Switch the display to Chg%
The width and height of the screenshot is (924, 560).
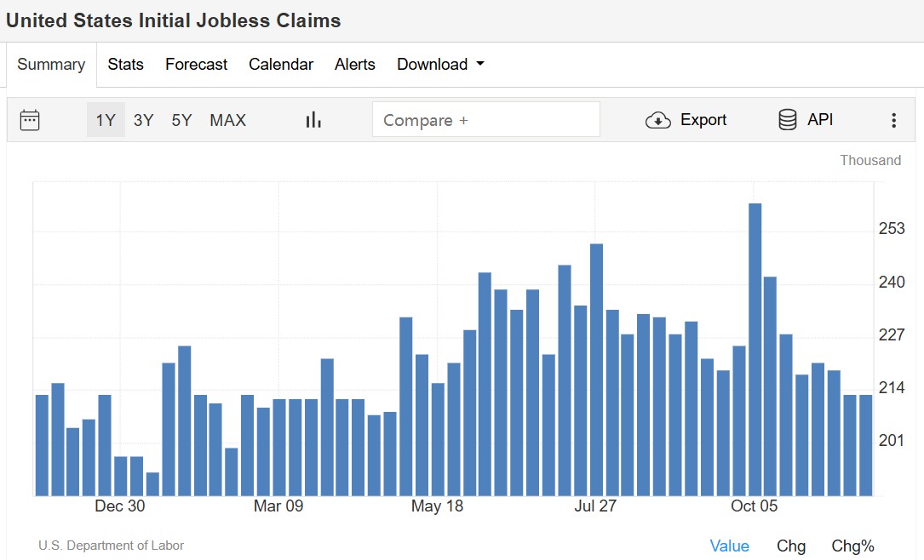852,546
